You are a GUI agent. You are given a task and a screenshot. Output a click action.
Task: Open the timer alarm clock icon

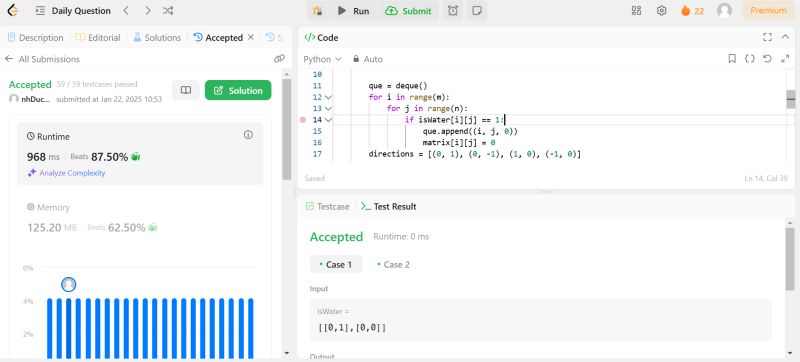coord(453,11)
